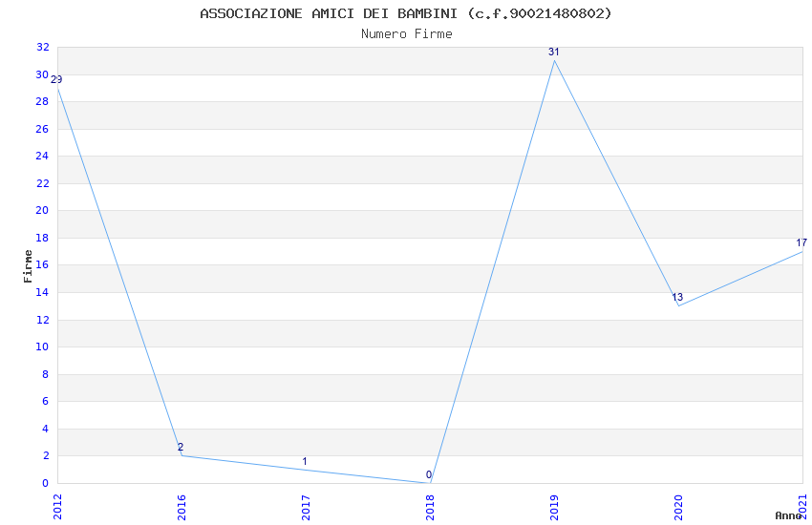Click the y-axis tick value 22

pos(42,183)
